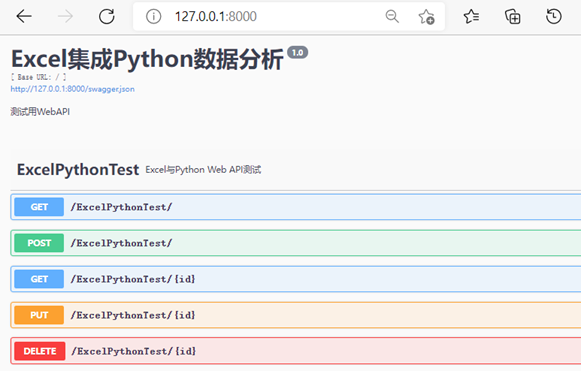Open browser History clock icon
Viewport: 581px width, 371px height.
(x=554, y=16)
